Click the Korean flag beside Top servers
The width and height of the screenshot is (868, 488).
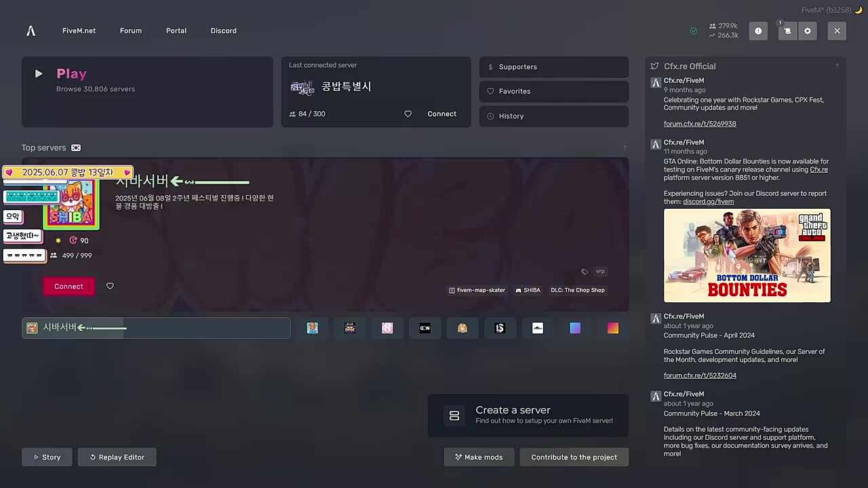pos(76,148)
